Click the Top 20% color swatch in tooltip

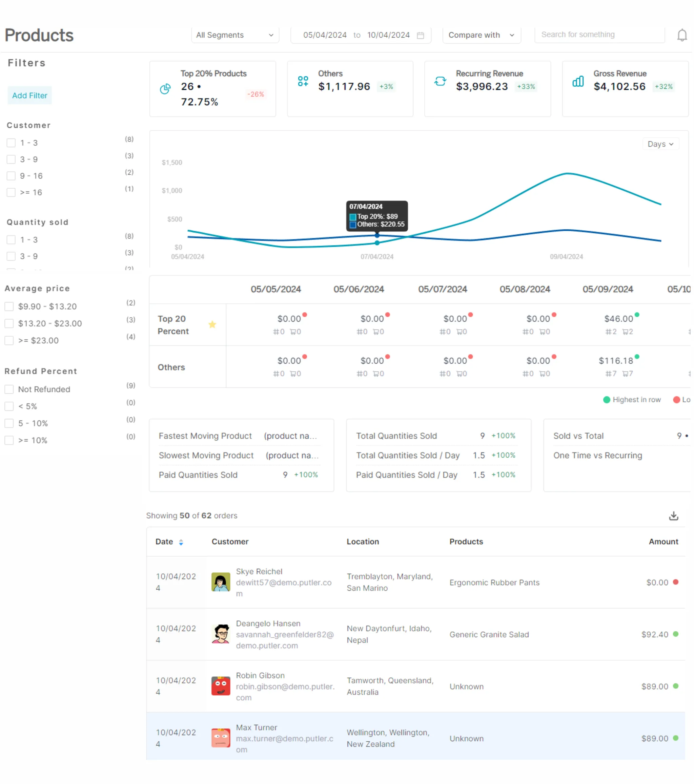tap(353, 217)
